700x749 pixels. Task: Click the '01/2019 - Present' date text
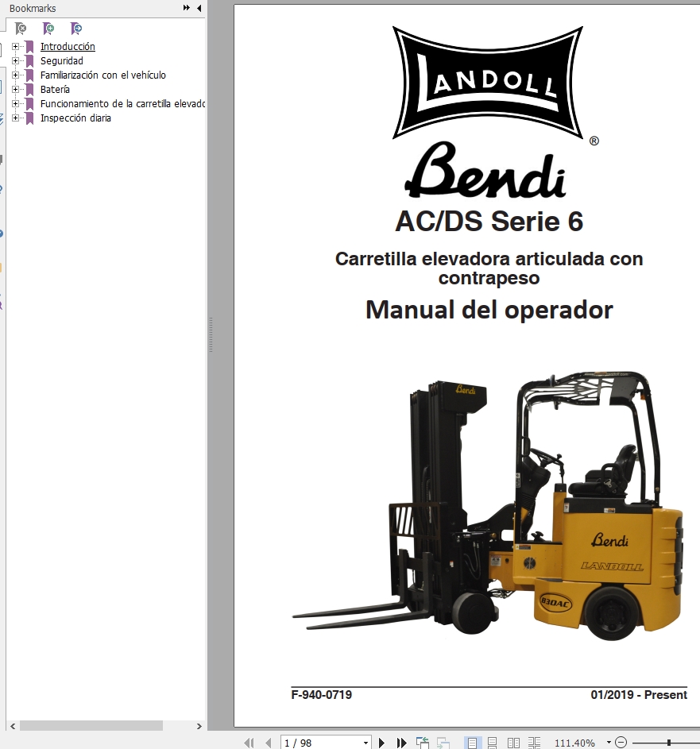pos(639,694)
